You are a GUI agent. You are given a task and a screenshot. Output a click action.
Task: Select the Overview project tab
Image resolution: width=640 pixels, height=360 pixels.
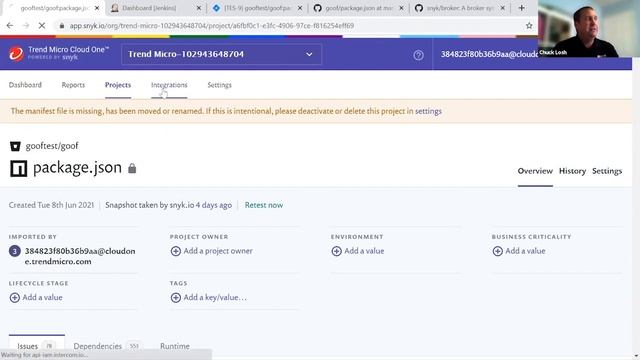(535, 171)
